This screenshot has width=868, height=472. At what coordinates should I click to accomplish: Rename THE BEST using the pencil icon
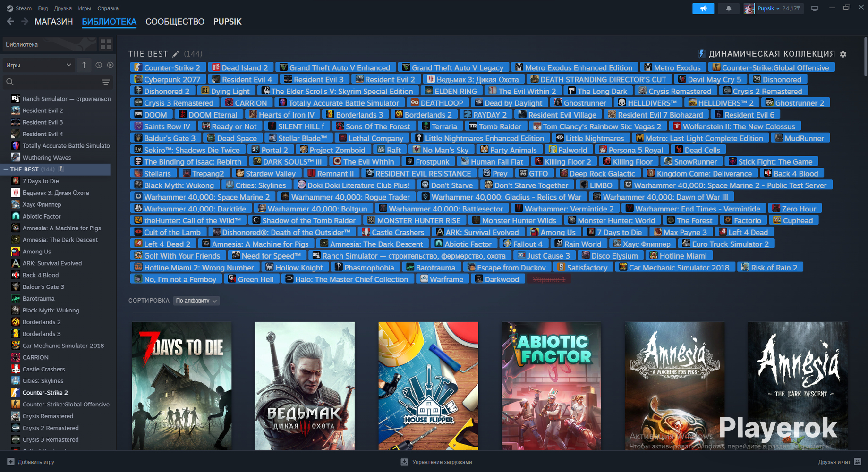point(175,54)
